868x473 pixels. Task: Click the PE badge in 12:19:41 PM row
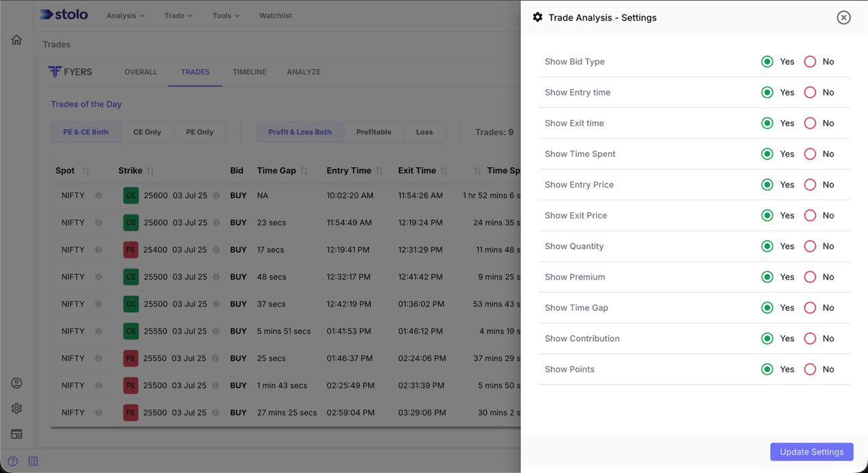(131, 250)
